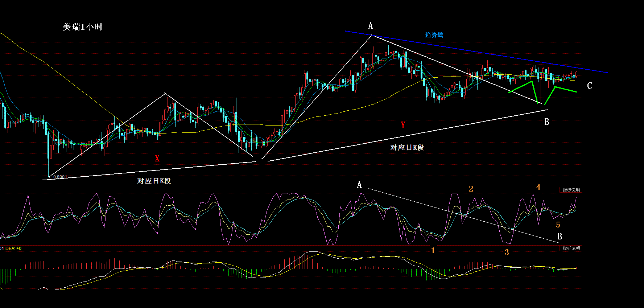Select the red Y wave label
The image size is (644, 308).
(x=403, y=125)
